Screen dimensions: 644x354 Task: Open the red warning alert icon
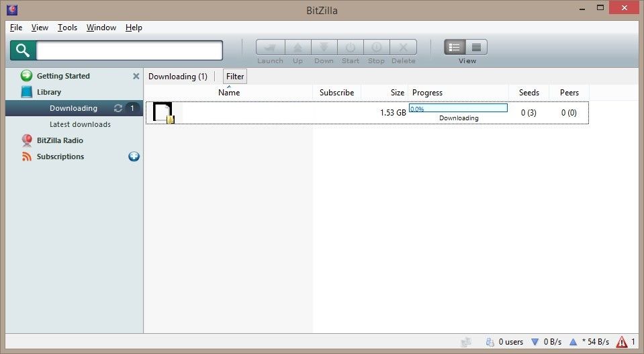click(x=622, y=342)
